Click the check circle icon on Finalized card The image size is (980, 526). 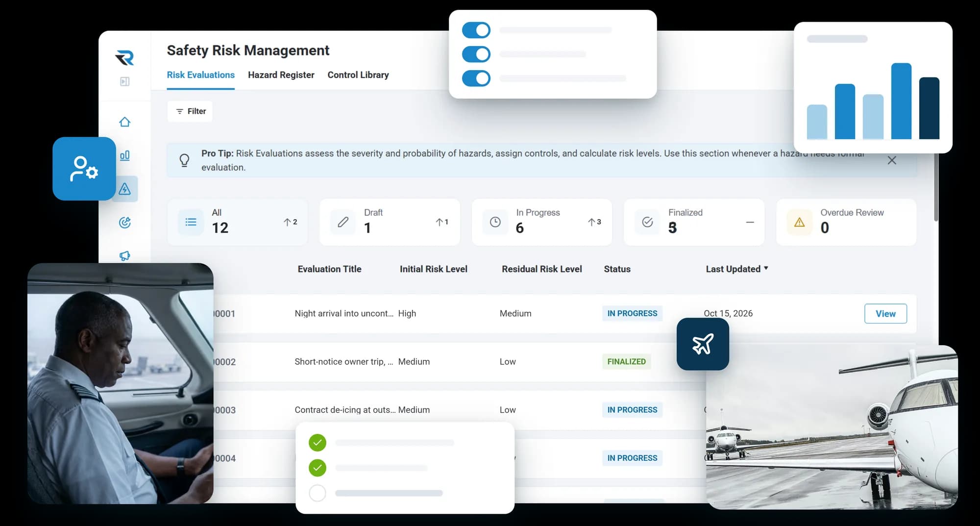point(647,222)
